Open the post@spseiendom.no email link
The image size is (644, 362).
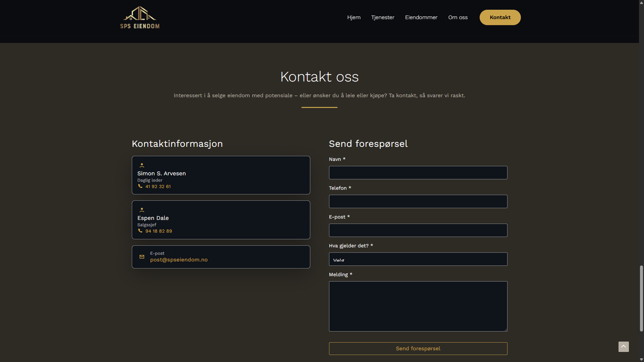click(x=179, y=260)
